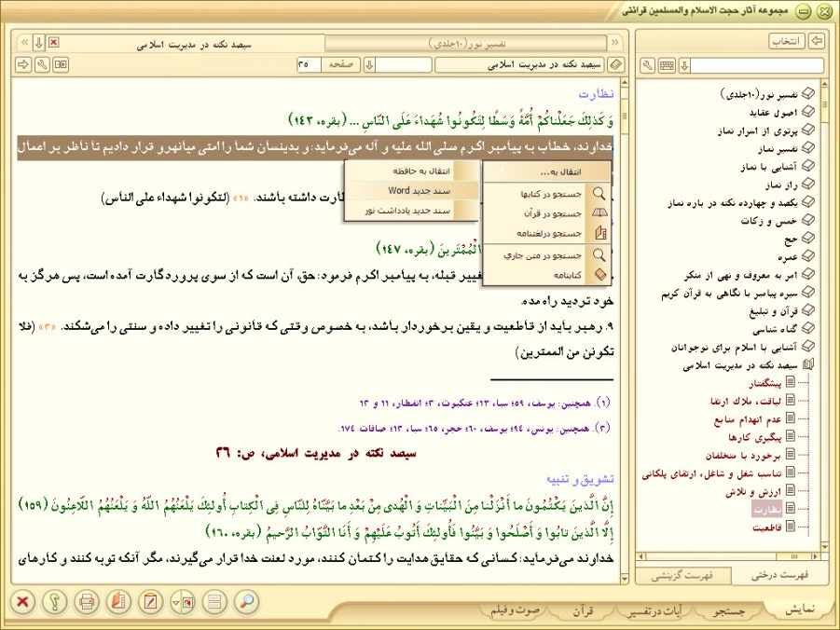Choose جستجو درلغتنامه from context menu
Viewport: 840px width, 630px height.
click(x=547, y=233)
